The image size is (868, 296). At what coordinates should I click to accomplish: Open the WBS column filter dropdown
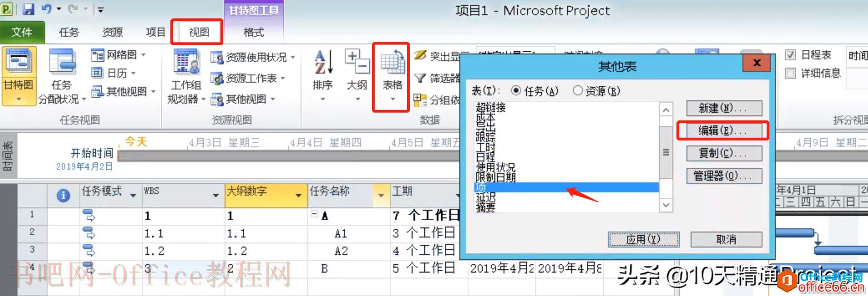(217, 195)
